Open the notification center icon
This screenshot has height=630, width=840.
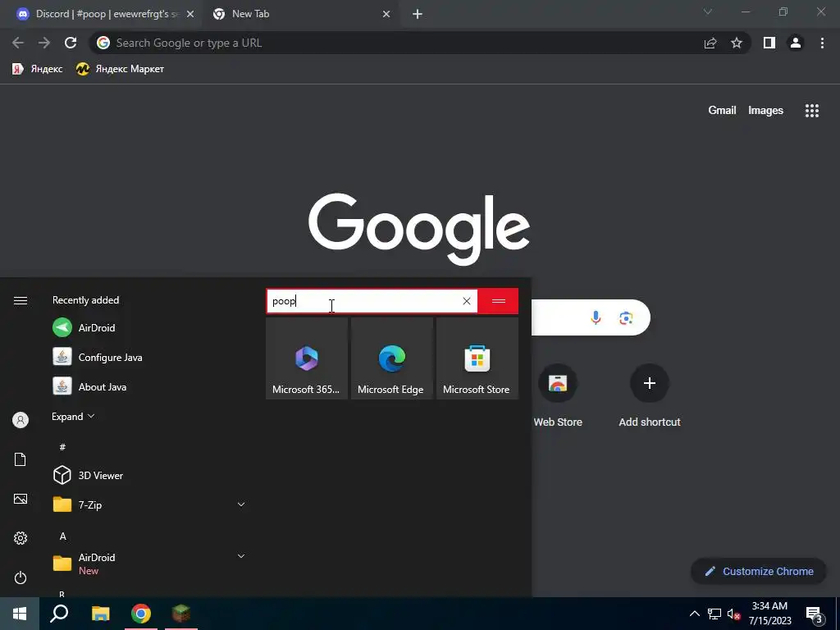(814, 614)
